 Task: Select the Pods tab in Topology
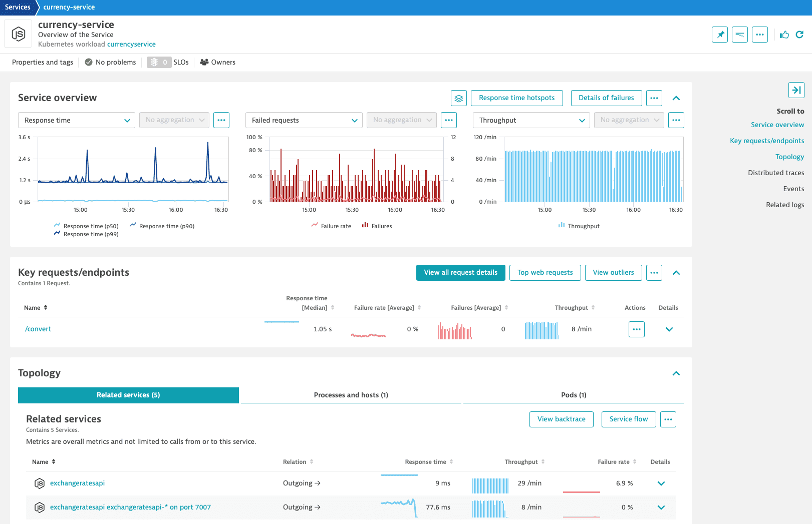[x=574, y=395]
